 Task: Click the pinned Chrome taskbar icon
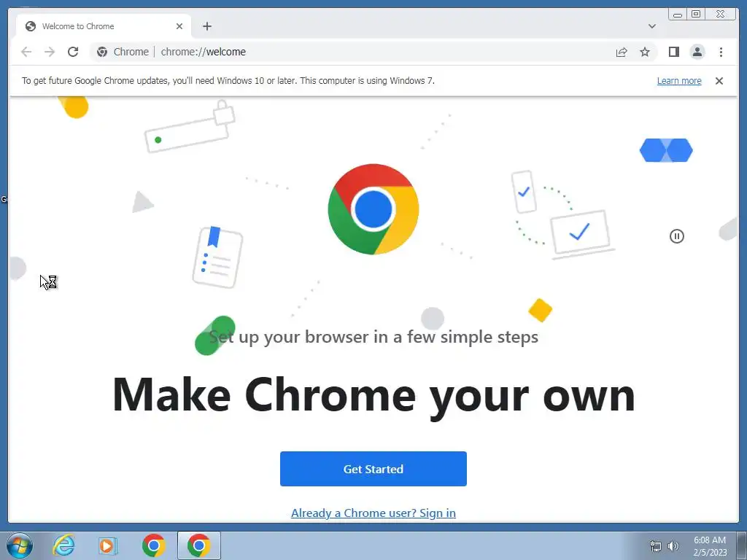[153, 545]
